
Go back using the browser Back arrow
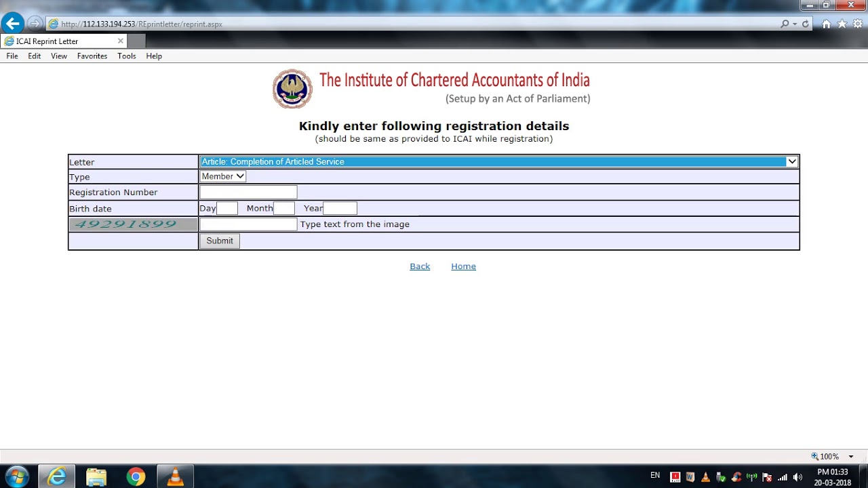pyautogui.click(x=12, y=24)
